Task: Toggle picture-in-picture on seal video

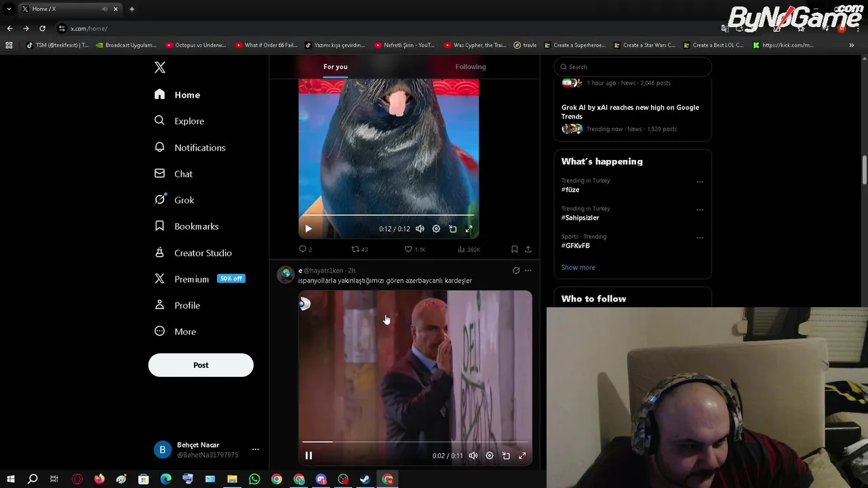Action: (452, 229)
